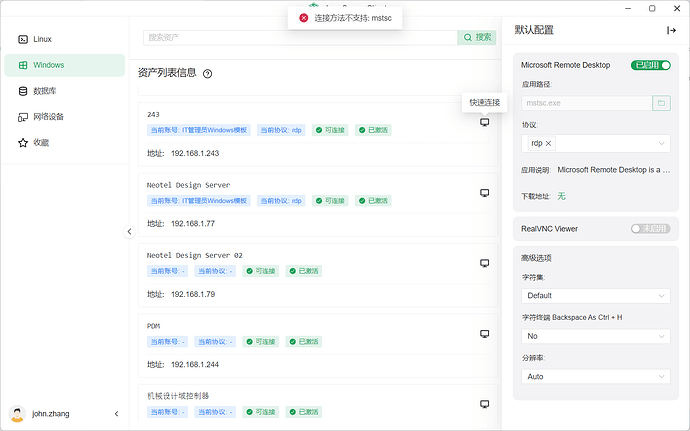
Task: Click 已激活 status tag of asset 243
Action: pyautogui.click(x=373, y=130)
